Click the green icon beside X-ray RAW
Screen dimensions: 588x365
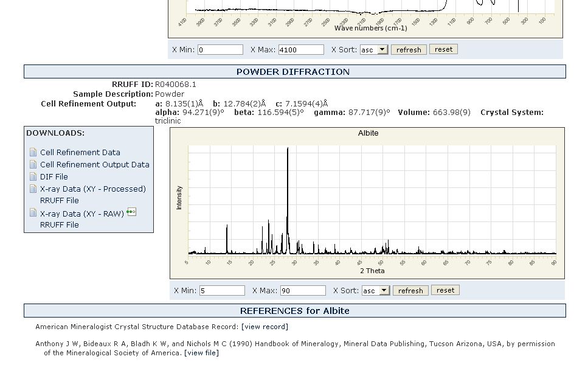pos(131,212)
